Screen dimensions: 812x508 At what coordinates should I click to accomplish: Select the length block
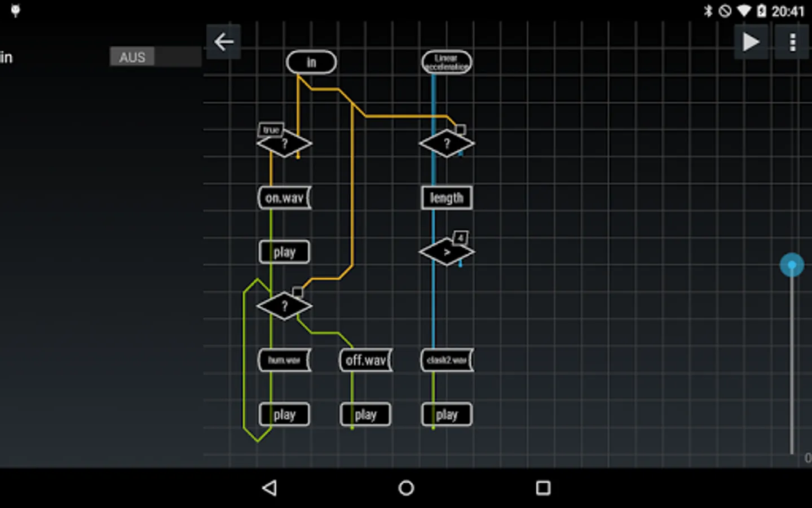point(447,198)
